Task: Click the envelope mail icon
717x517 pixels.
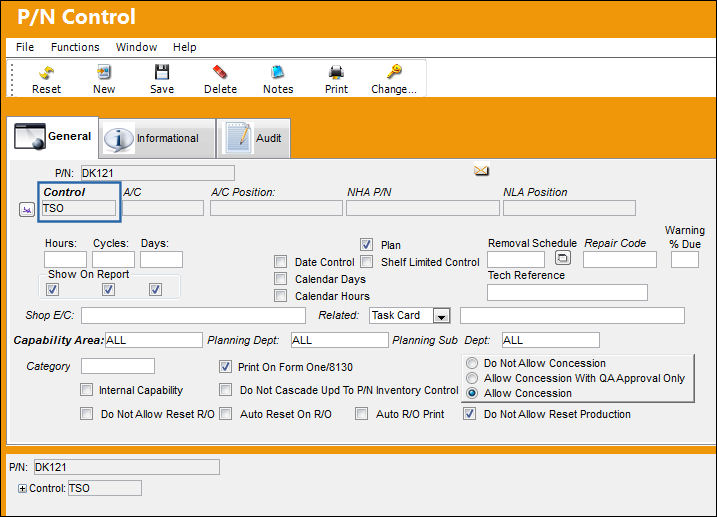Action: [x=481, y=171]
